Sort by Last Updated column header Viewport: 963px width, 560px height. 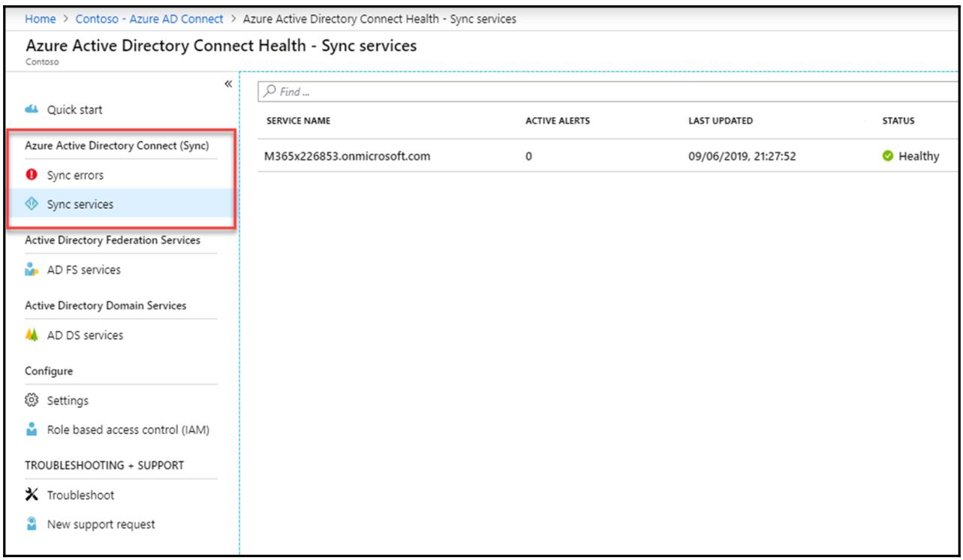point(720,122)
